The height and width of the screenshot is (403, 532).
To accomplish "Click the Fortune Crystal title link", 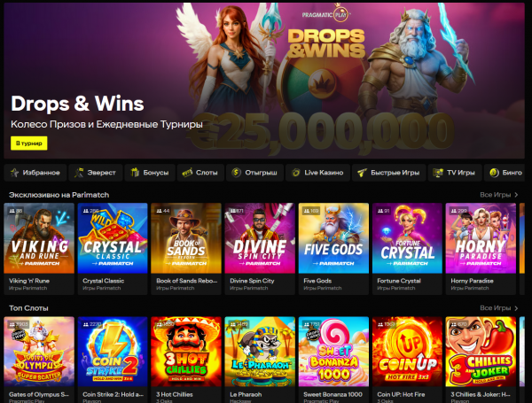I will [399, 281].
